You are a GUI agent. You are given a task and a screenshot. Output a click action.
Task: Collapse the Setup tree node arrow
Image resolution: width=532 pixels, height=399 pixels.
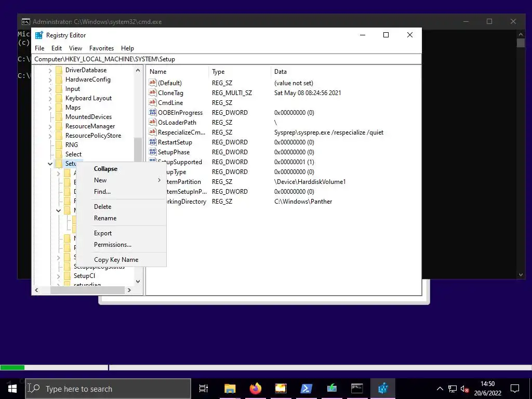pyautogui.click(x=50, y=164)
